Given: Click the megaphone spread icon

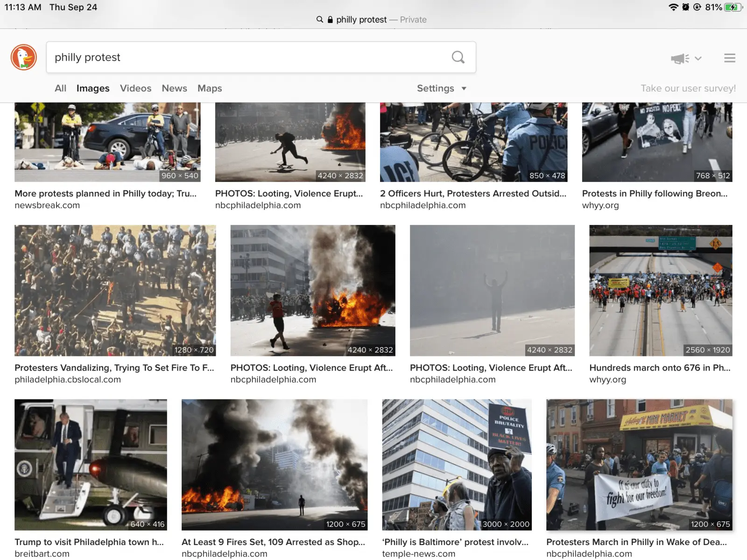Looking at the screenshot, I should click(679, 58).
